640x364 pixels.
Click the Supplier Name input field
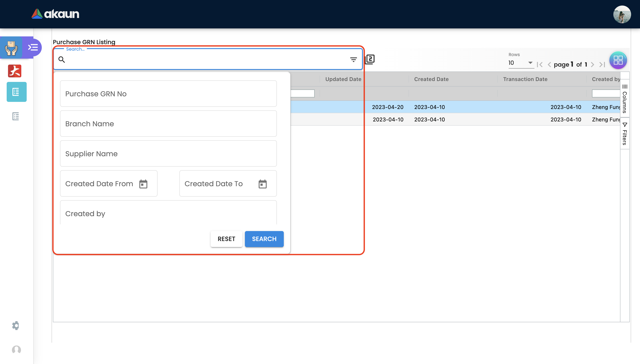[168, 154]
